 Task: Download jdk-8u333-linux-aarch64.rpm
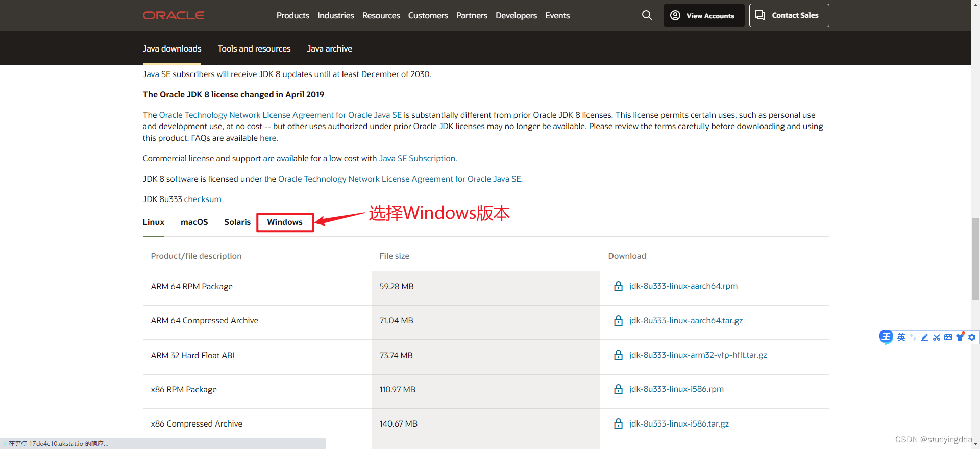[x=683, y=286]
